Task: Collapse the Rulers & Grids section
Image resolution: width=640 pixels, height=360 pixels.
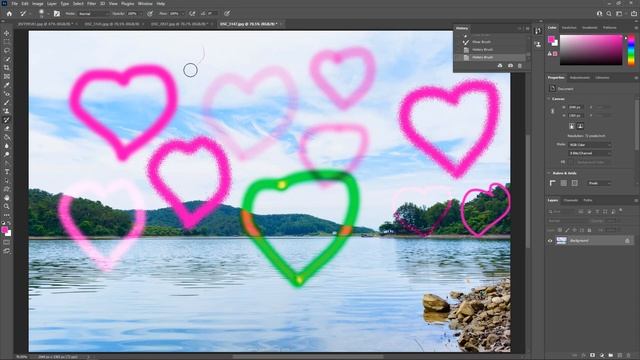Action: pos(549,173)
